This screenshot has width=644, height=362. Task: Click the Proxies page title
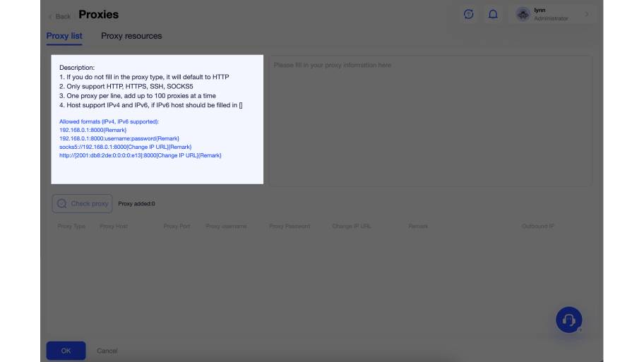[99, 15]
